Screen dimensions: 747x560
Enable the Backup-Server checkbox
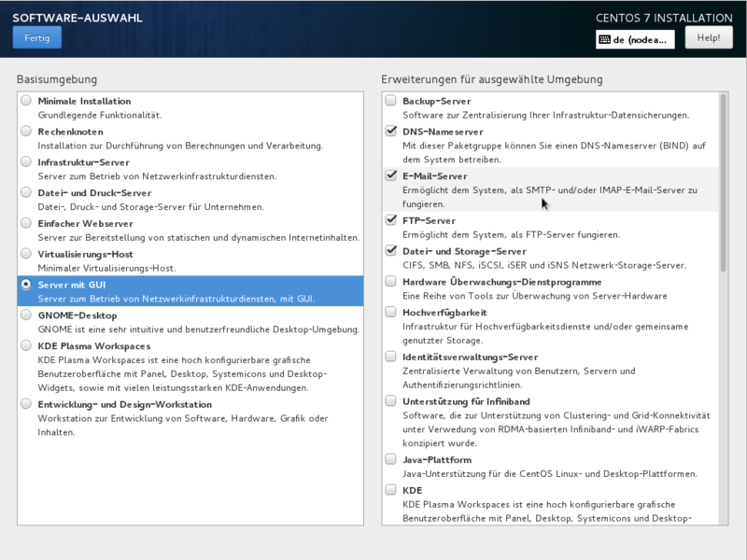(x=390, y=101)
